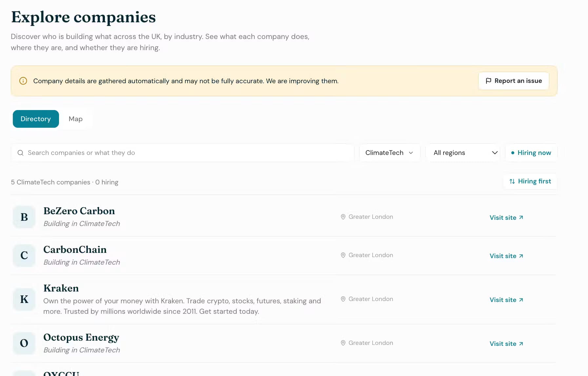The height and width of the screenshot is (376, 588).
Task: Click the magnifying glass search icon
Action: [x=20, y=153]
